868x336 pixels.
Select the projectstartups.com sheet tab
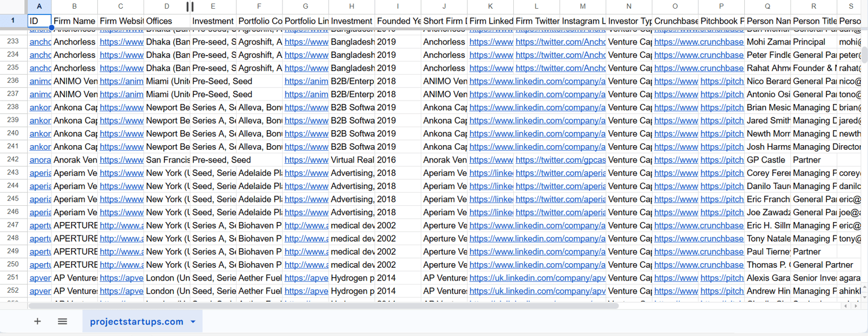click(137, 322)
